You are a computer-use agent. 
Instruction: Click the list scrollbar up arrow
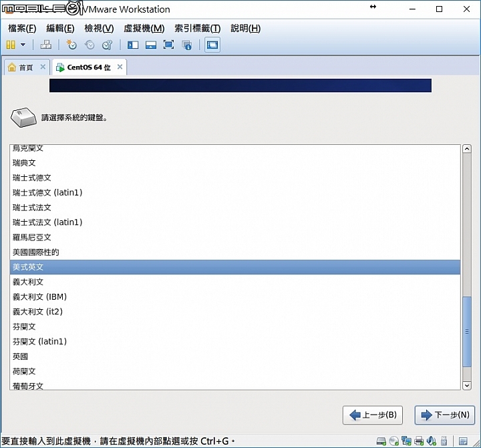(466, 149)
